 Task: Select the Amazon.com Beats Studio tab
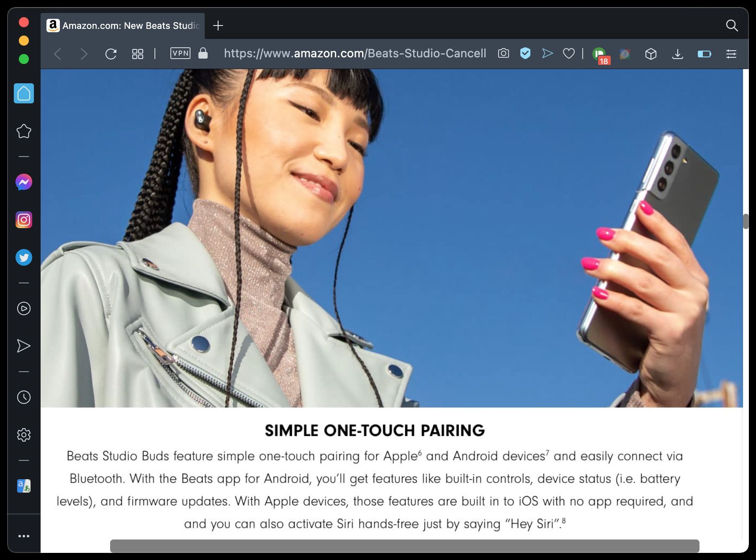pos(123,26)
